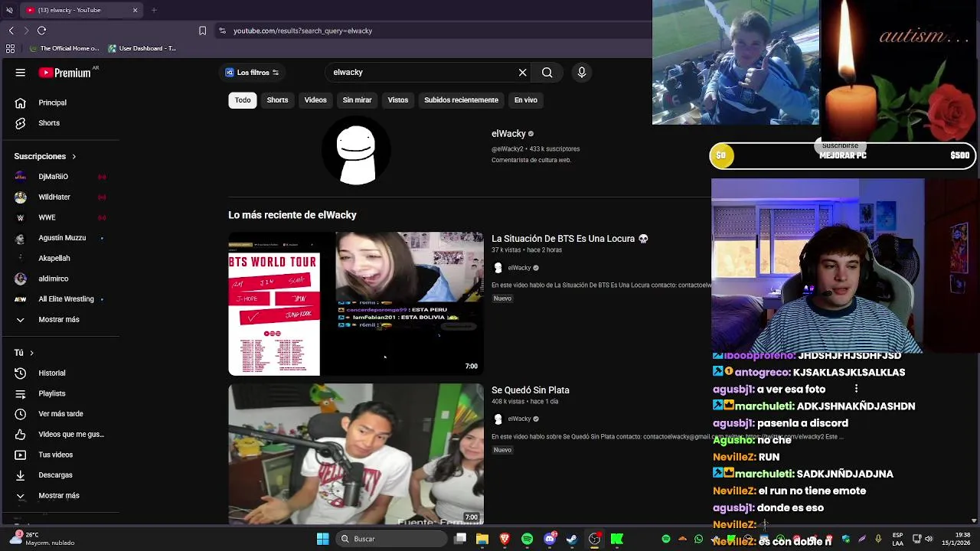Open Se Quedó Sin Plata video title

531,390
